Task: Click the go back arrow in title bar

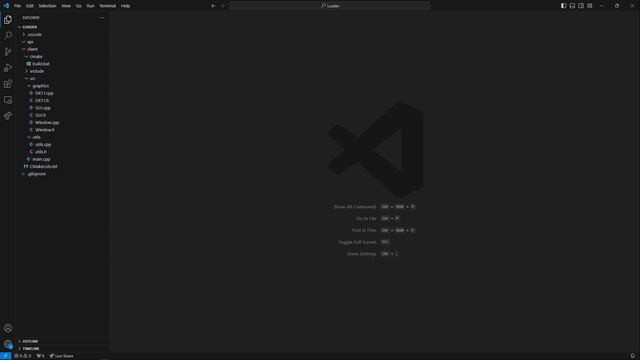Action: point(213,6)
